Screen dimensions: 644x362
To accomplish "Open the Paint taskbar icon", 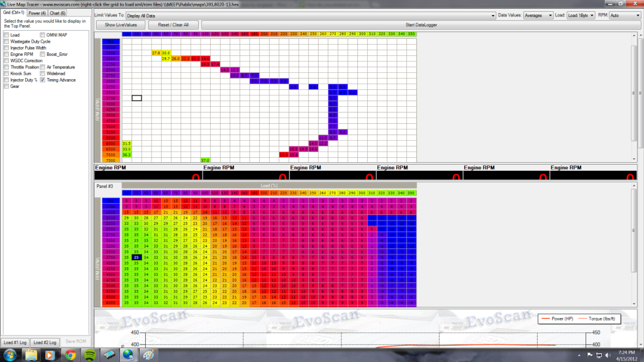I will (x=148, y=355).
